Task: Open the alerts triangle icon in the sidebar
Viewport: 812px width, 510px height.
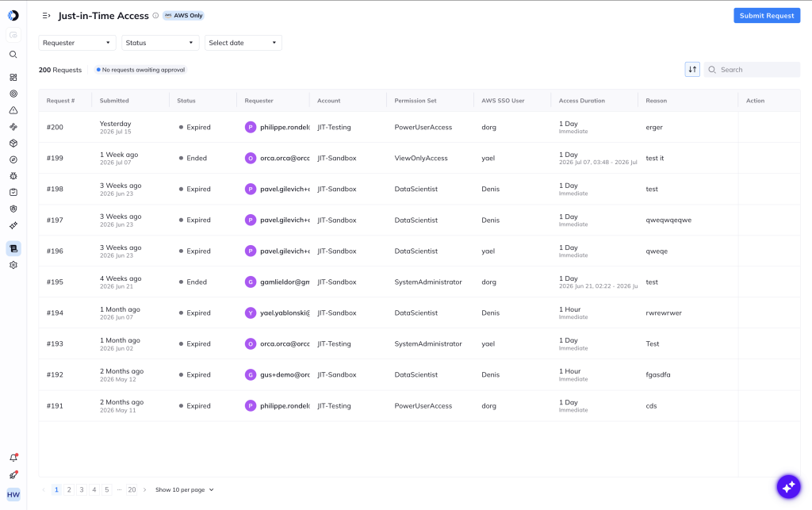Action: pos(13,110)
